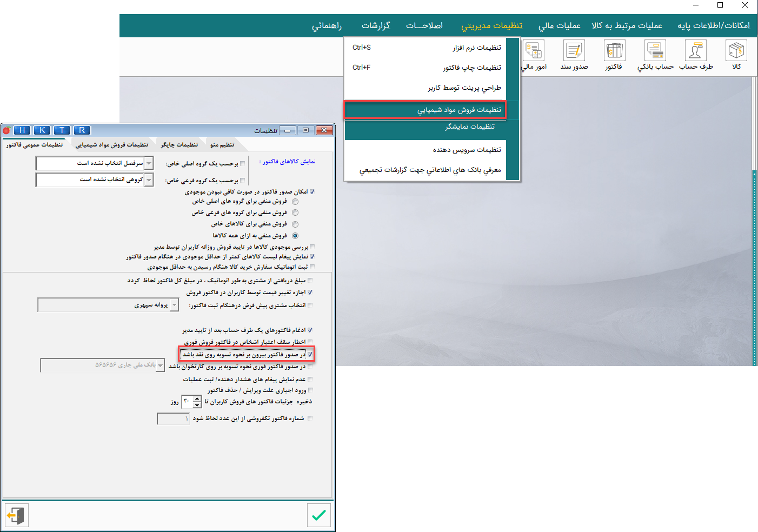Open the کالا (Goods) toolbar icon
Screen dimensions: 758x532
(736, 55)
